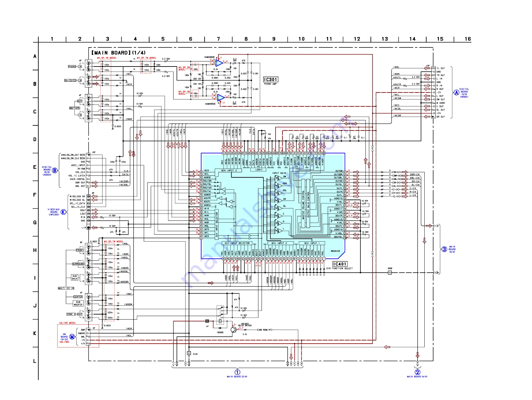Click the MD/TAPE jack label

[x=75, y=108]
